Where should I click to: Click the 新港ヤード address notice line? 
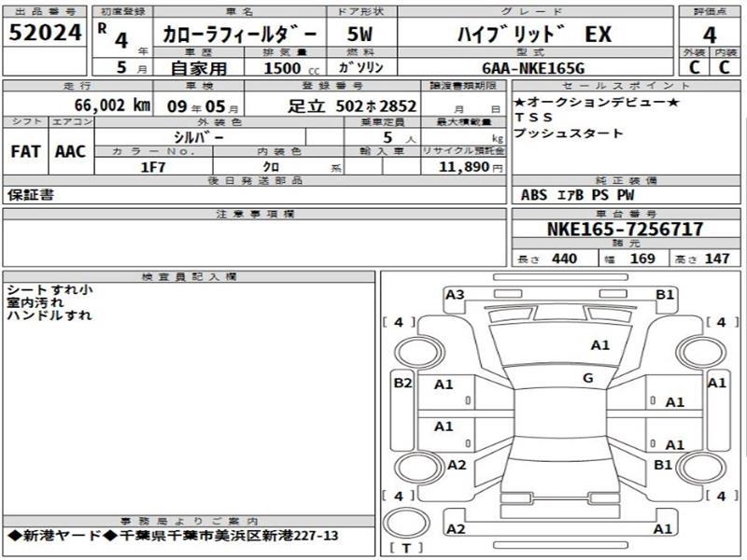(x=173, y=536)
